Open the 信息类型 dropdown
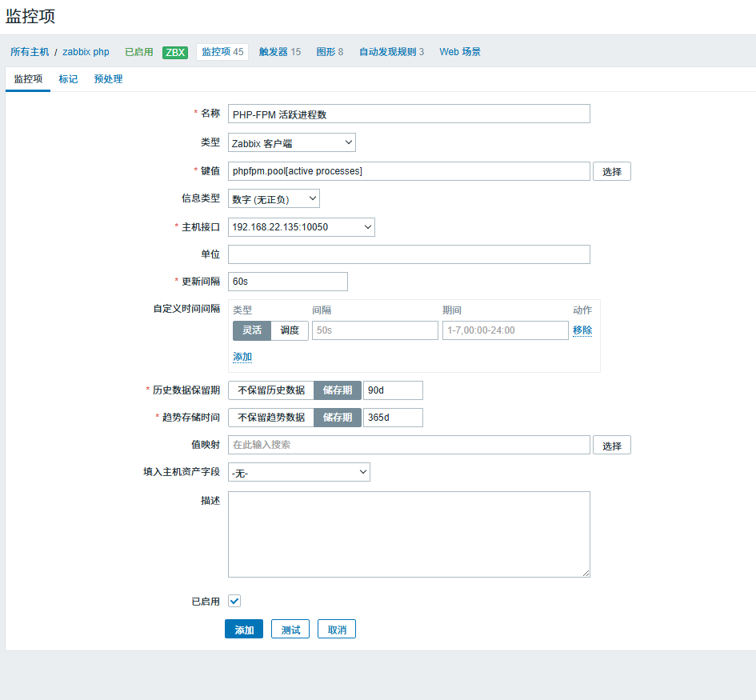The width and height of the screenshot is (756, 700). (x=274, y=198)
